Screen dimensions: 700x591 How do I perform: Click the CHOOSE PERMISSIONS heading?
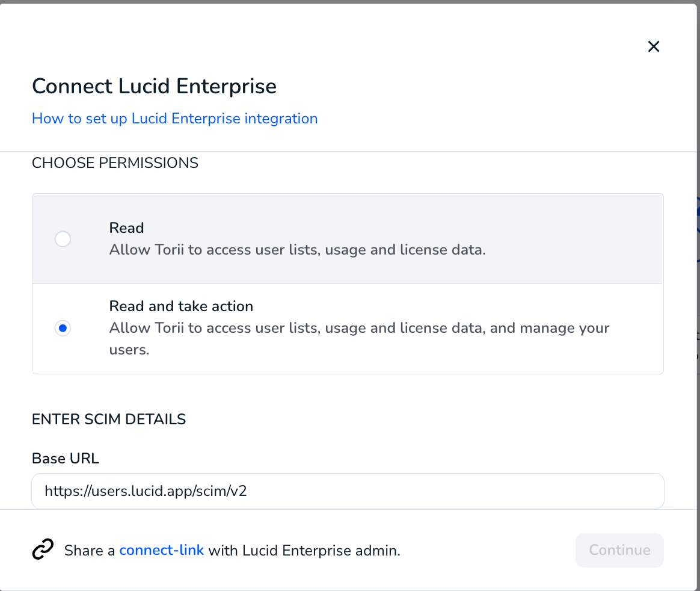[115, 163]
